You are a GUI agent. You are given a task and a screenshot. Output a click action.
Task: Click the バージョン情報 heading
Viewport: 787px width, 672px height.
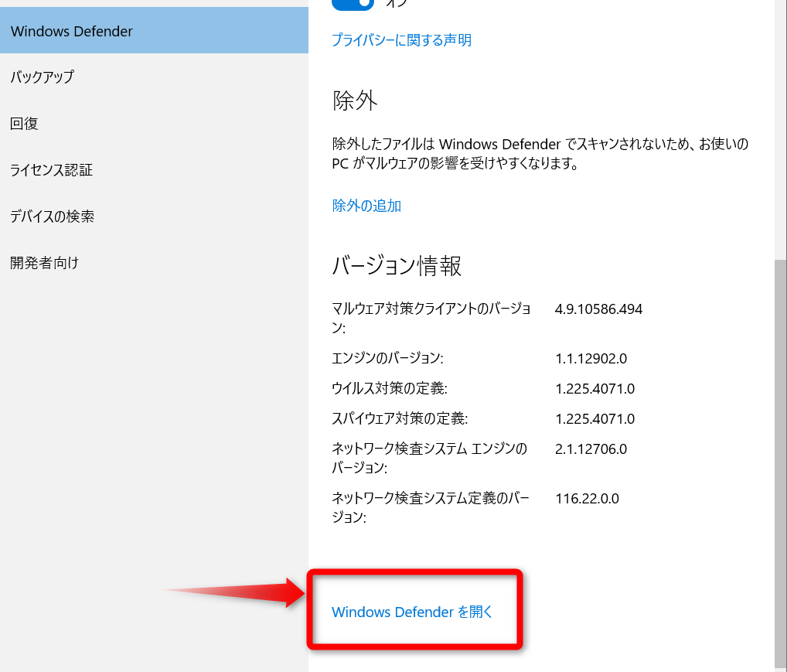397,265
